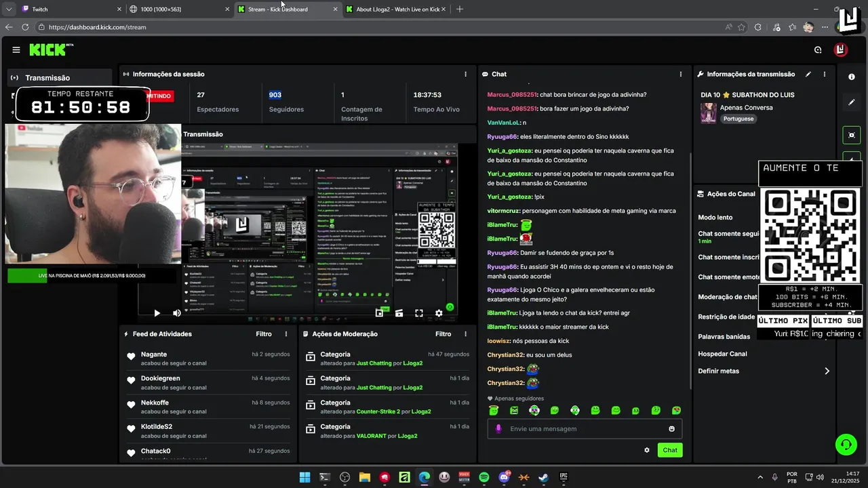
Task: Open the emoji picker in chat input
Action: pos(672,429)
